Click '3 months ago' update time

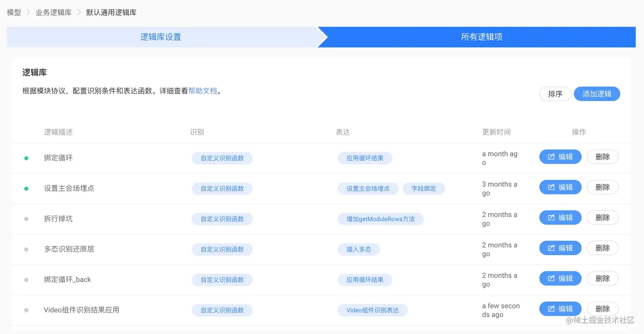point(500,188)
